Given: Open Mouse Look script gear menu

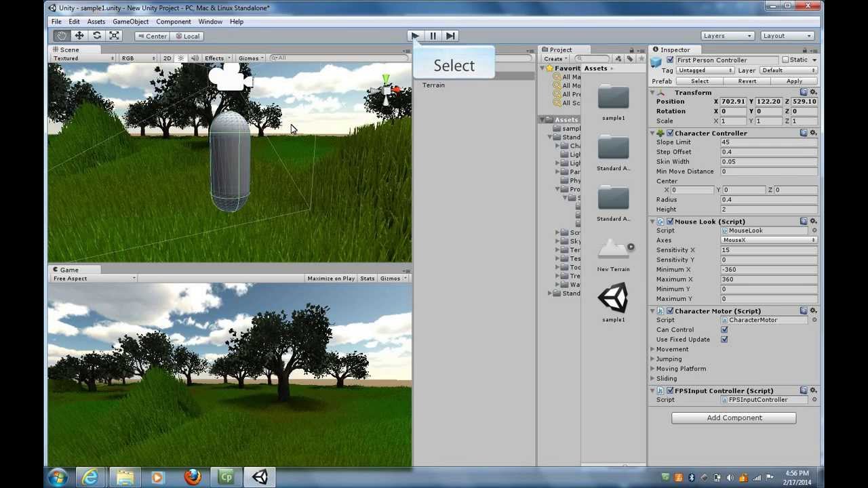Looking at the screenshot, I should click(813, 222).
